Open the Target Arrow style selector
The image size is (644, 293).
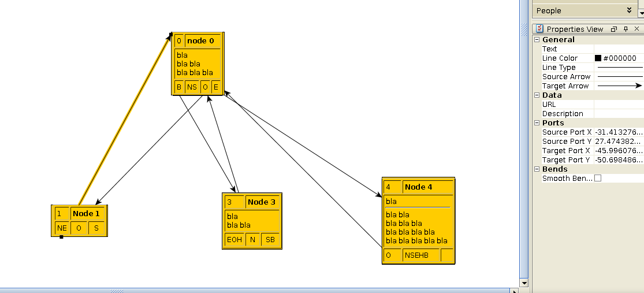pos(619,86)
